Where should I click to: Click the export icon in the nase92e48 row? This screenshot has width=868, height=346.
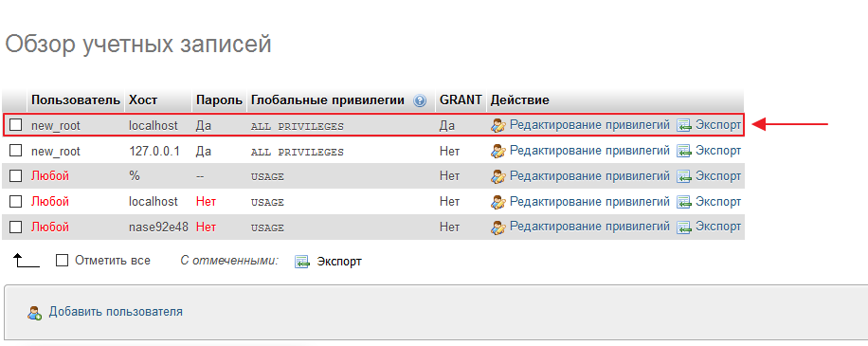(x=685, y=227)
